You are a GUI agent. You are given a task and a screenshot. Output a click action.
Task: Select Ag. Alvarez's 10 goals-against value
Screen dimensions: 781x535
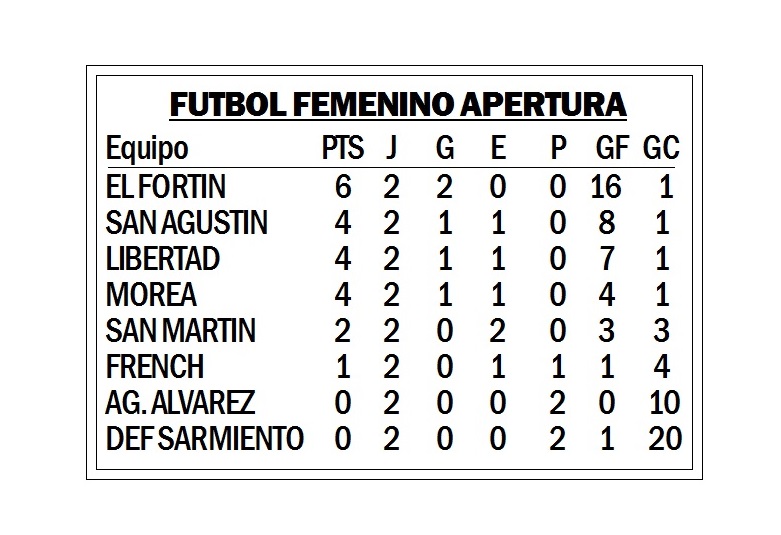[663, 403]
